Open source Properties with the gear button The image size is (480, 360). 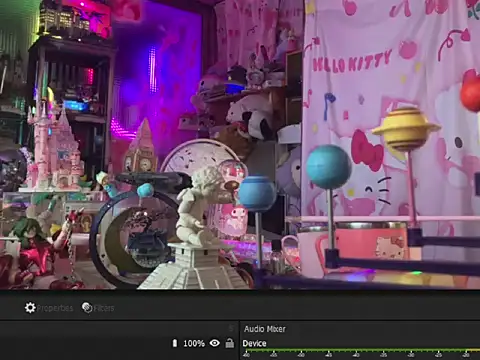pyautogui.click(x=49, y=308)
